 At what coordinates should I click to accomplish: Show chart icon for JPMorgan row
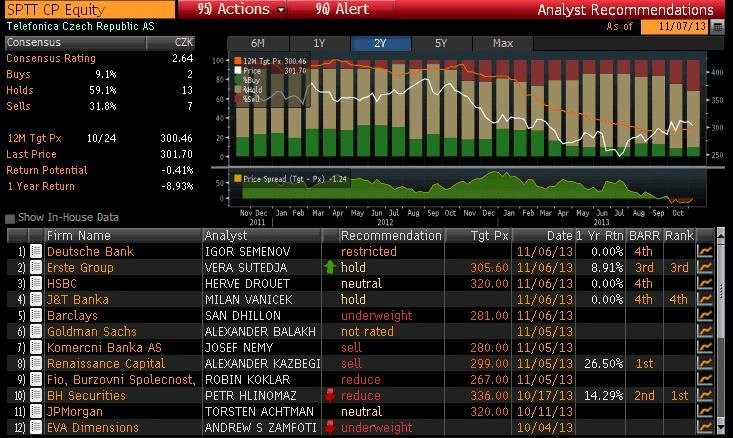[x=704, y=411]
